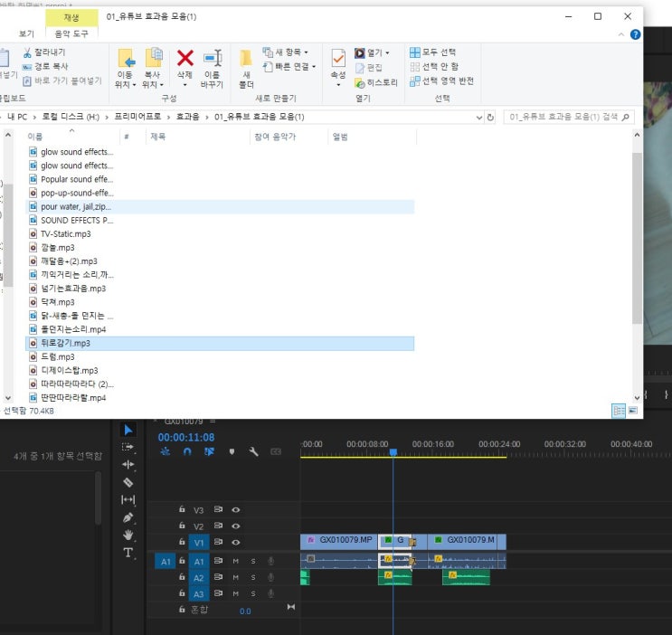Image resolution: width=672 pixels, height=635 pixels.
Task: Select the Track Select Forward tool
Action: click(128, 447)
